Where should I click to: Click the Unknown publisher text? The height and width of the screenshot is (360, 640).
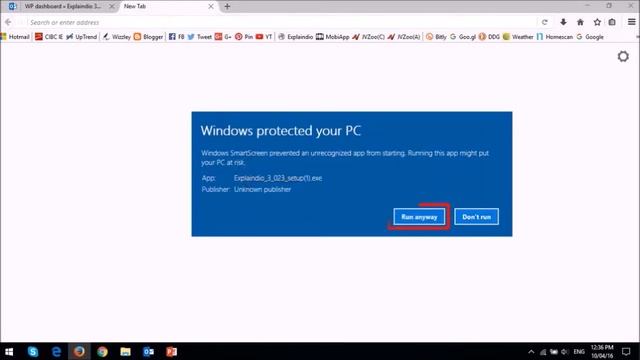coord(262,189)
